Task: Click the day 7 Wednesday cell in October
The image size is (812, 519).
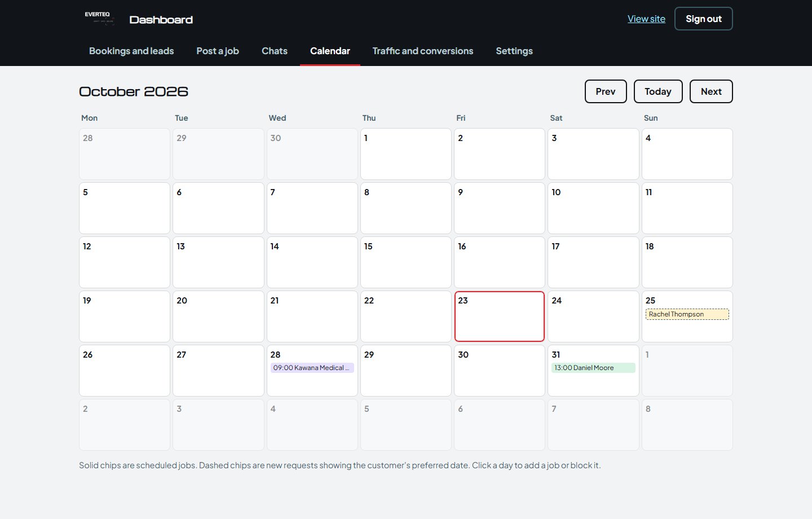Action: (x=312, y=208)
